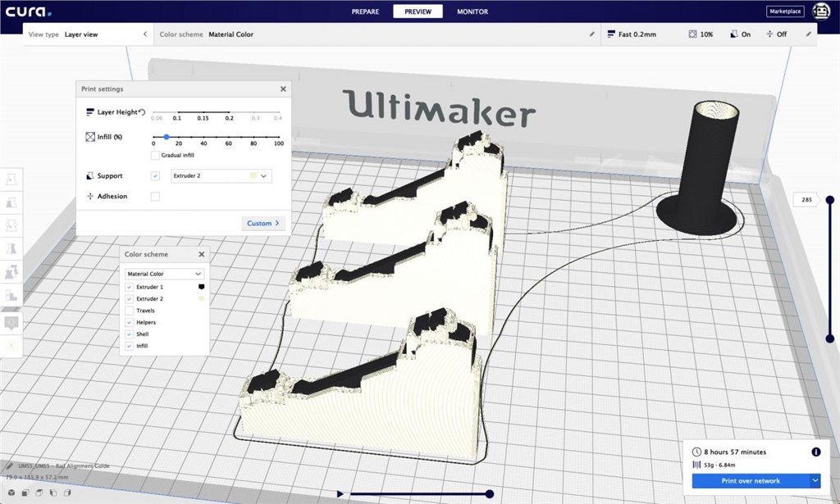Switch to the MONITOR tab
This screenshot has height=504, width=840.
pos(472,11)
